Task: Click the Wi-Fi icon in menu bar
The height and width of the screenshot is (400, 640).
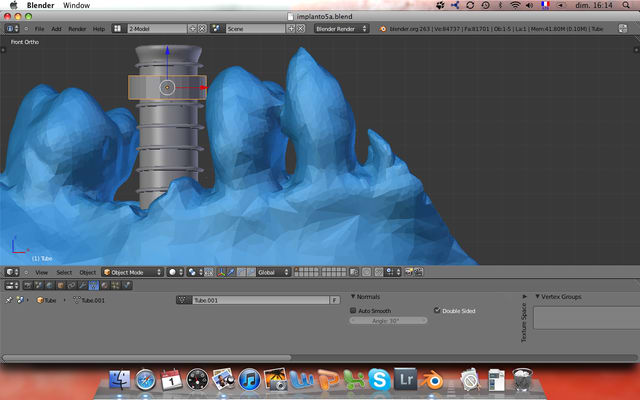Action: point(515,6)
